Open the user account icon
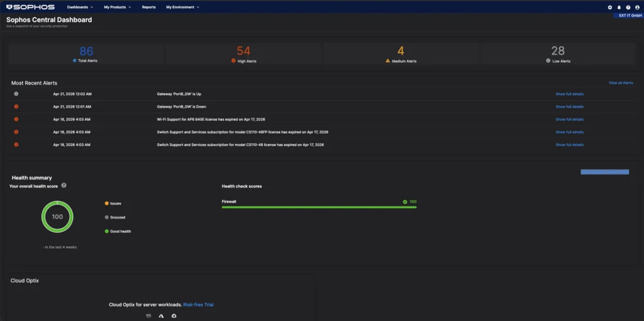This screenshot has width=644, height=321. 637,8
